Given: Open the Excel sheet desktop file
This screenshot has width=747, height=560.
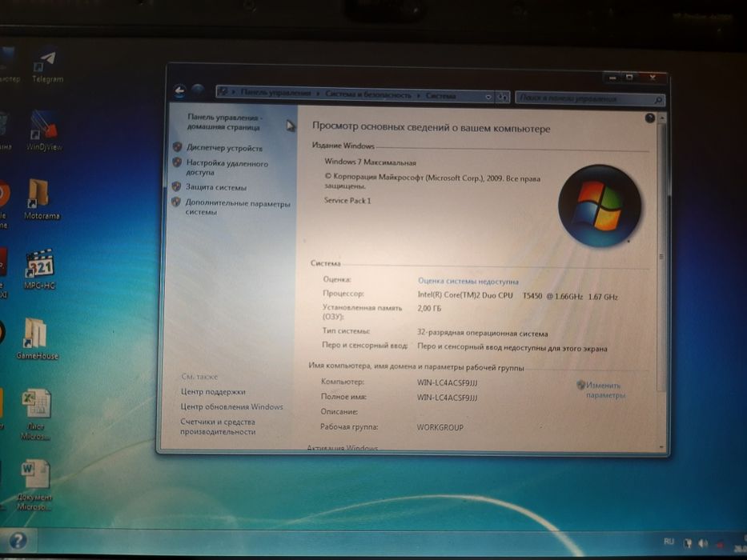Looking at the screenshot, I should pyautogui.click(x=36, y=414).
